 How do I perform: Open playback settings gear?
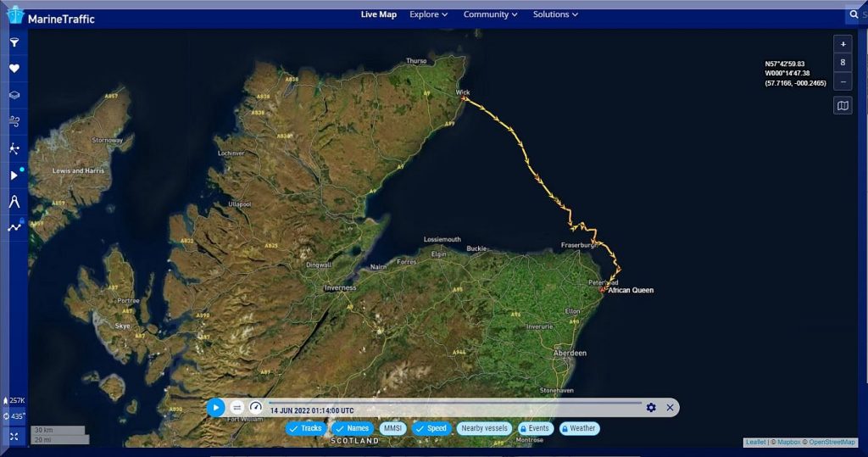[651, 408]
